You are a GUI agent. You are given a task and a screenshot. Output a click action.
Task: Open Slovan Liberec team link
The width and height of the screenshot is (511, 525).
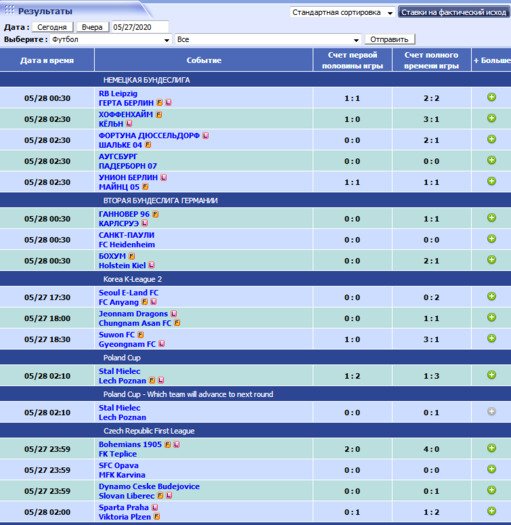tap(126, 496)
